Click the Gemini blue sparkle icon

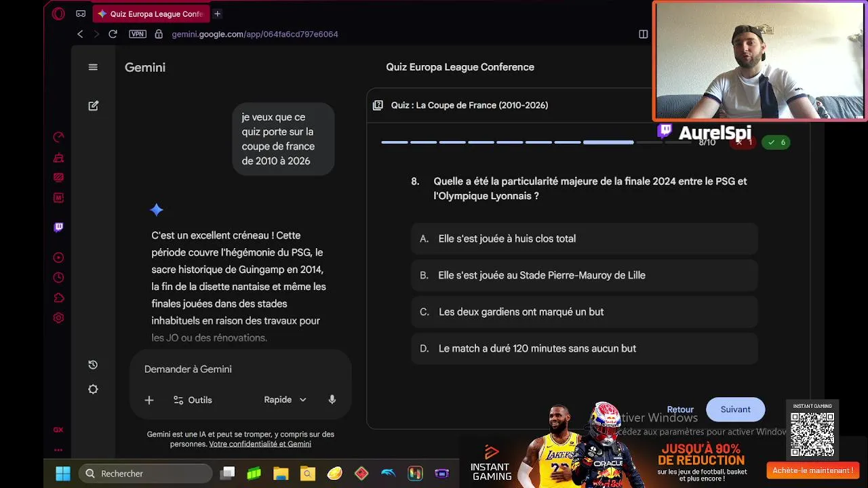(157, 210)
